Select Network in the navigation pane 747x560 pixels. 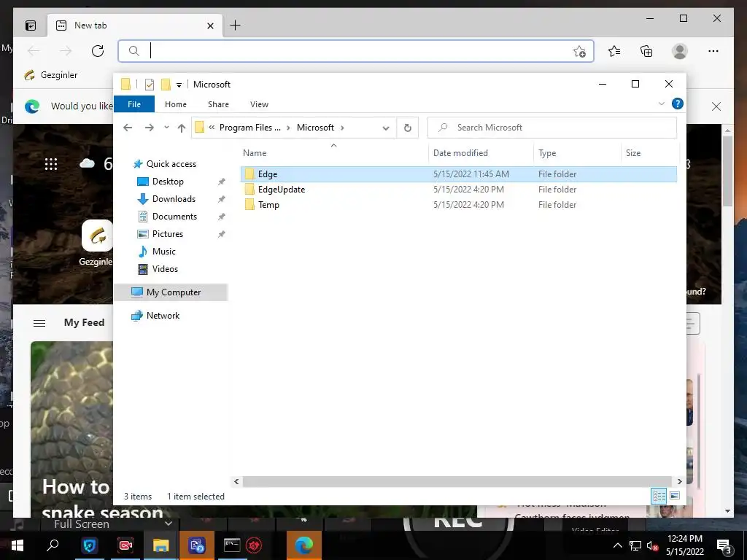pos(163,316)
